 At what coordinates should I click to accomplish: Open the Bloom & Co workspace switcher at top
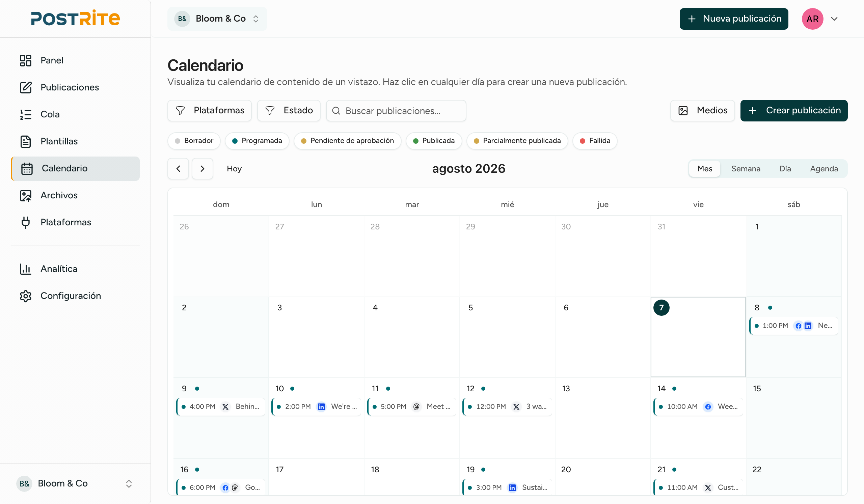tap(217, 19)
